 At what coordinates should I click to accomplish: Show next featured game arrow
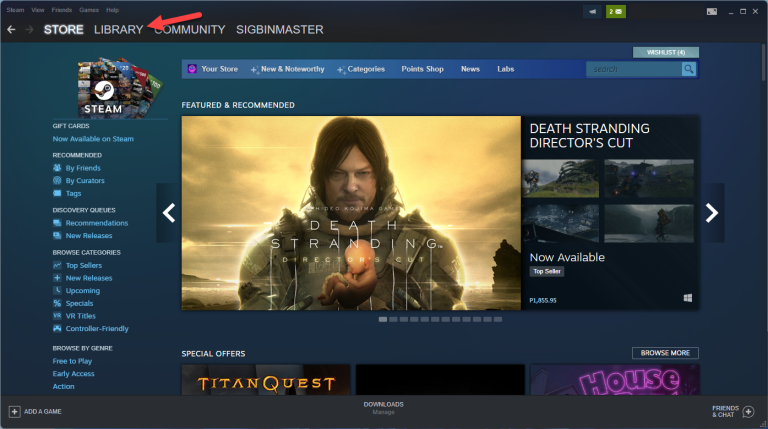coord(712,213)
